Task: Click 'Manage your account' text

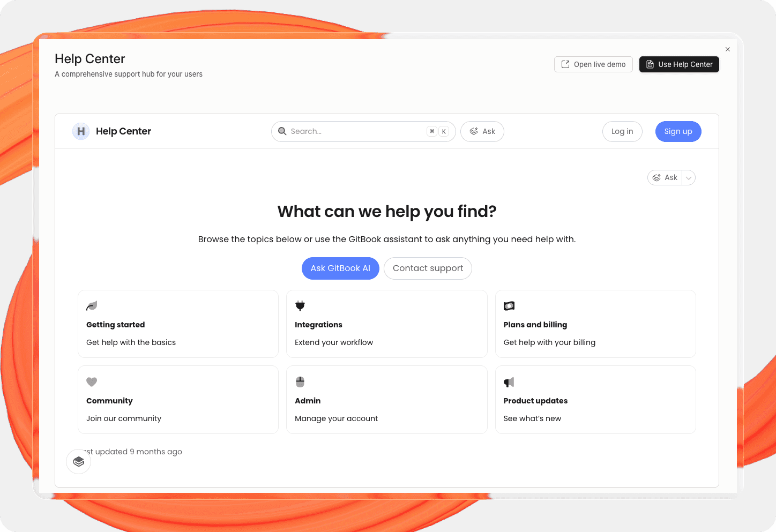Action: coord(336,418)
